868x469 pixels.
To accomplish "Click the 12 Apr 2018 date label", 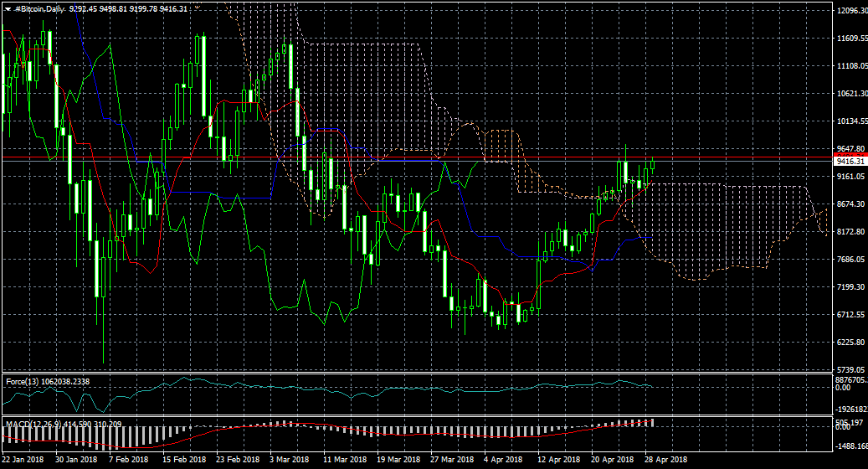I will tap(558, 460).
